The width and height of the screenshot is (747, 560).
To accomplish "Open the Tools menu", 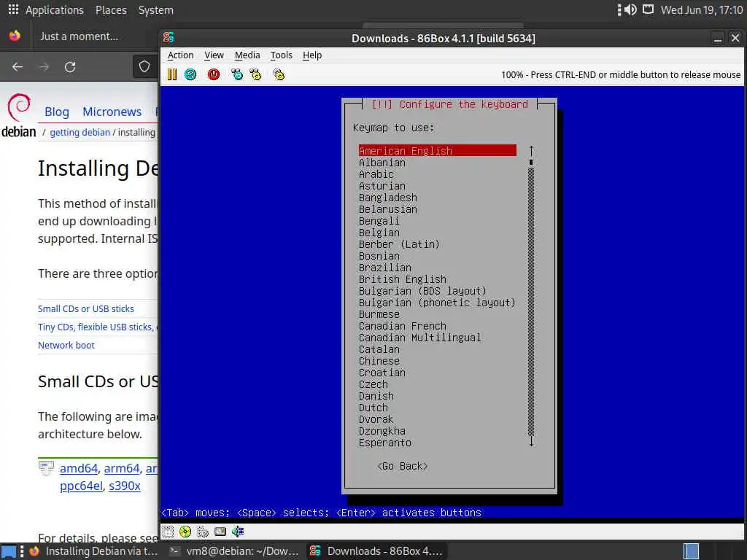I will tap(281, 55).
